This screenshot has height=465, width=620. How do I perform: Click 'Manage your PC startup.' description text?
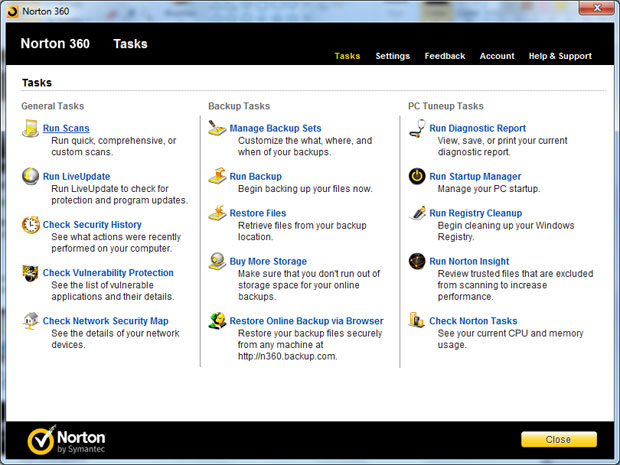tap(489, 189)
